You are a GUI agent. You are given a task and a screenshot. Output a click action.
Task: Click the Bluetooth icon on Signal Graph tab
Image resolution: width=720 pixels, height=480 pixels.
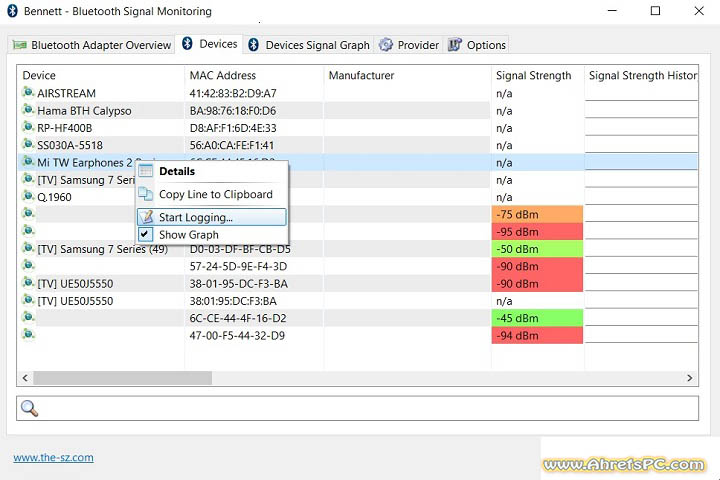(x=253, y=45)
